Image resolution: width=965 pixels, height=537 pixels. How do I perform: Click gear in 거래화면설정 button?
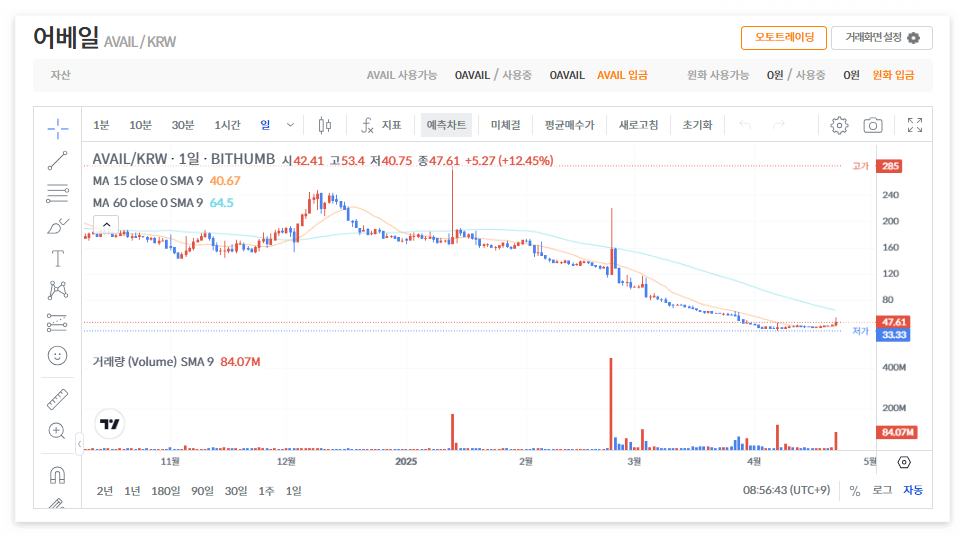914,38
